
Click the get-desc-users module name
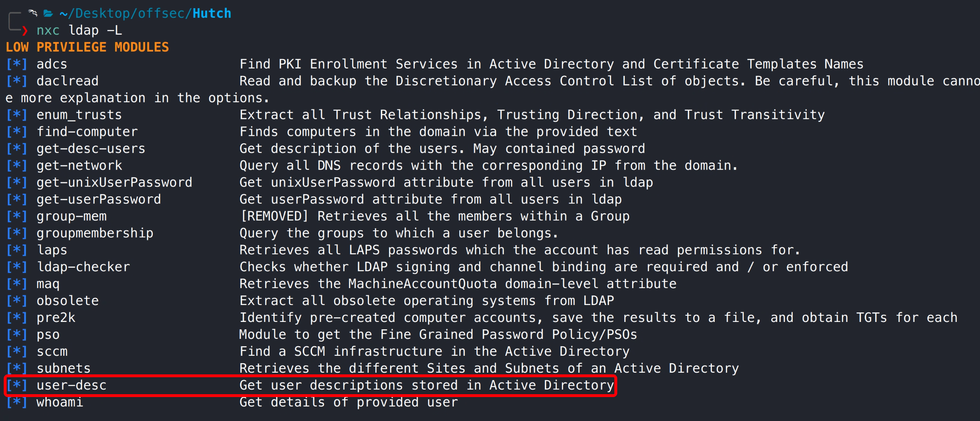(x=91, y=149)
